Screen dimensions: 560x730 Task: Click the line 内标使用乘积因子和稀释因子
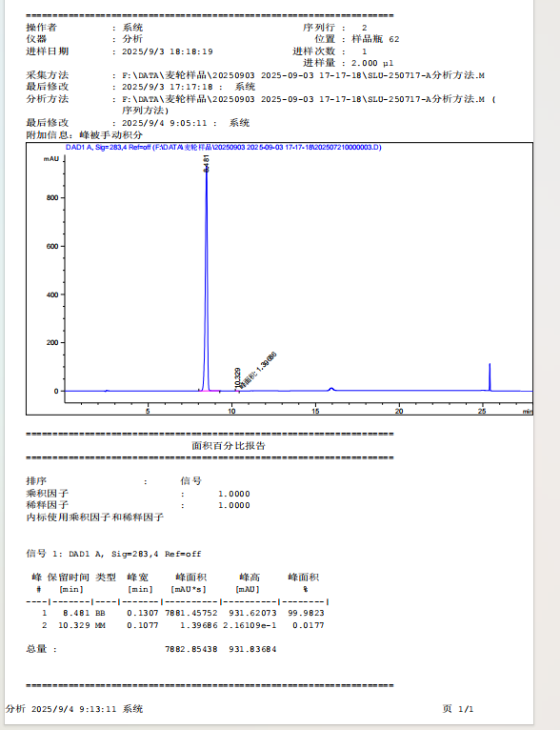(x=95, y=517)
